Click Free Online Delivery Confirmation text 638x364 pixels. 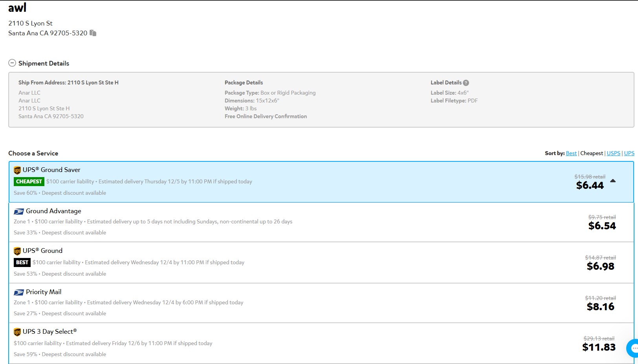[x=266, y=116]
